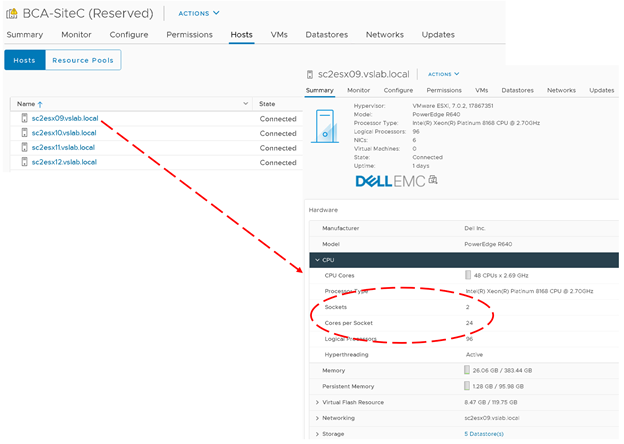
Task: Click the CPU Cores usage bar icon
Action: (468, 275)
